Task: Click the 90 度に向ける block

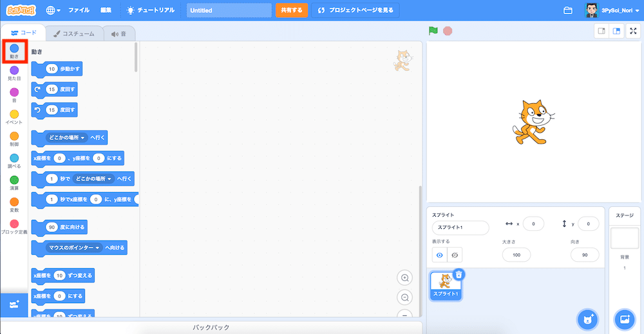Action: 59,227
